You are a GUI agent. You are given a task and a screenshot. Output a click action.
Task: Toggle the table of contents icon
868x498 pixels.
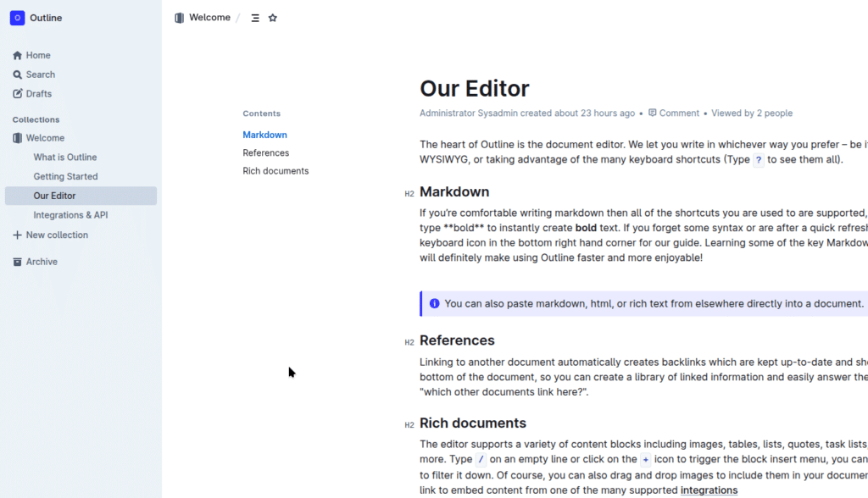(x=255, y=18)
